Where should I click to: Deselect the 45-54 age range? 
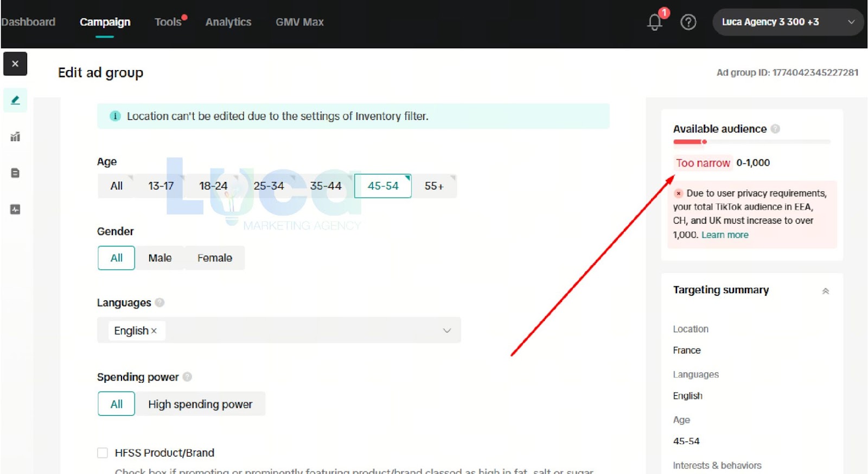click(383, 186)
